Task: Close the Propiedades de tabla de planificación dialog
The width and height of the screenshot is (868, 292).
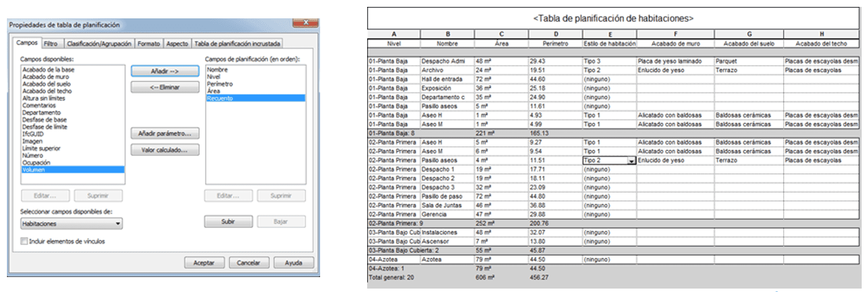Action: 305,24
